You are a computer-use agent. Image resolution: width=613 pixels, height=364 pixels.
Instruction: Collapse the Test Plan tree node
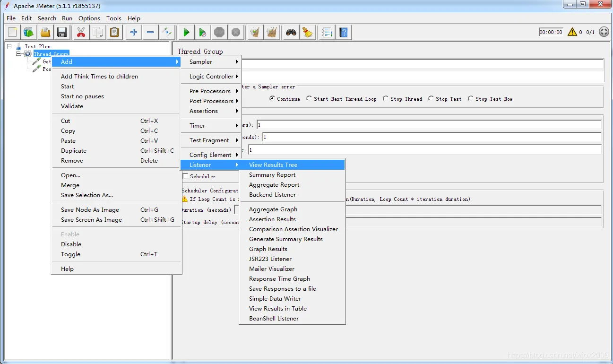pyautogui.click(x=9, y=46)
